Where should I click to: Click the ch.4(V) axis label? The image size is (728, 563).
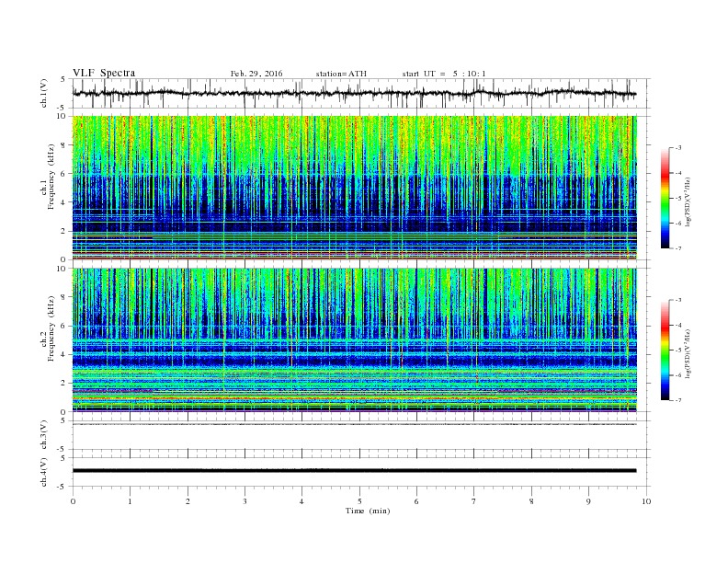(44, 472)
